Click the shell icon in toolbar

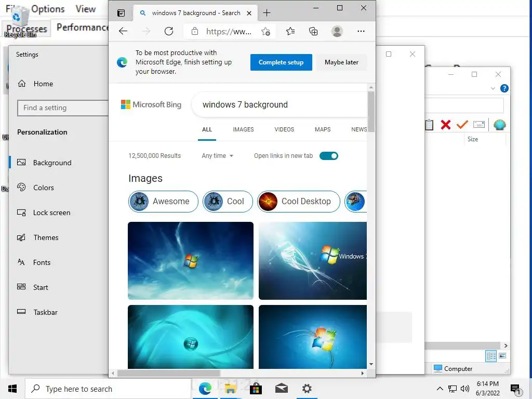[x=499, y=125]
